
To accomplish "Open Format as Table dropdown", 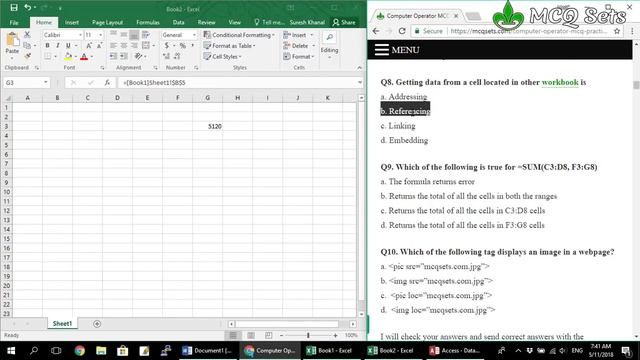I will point(229,46).
